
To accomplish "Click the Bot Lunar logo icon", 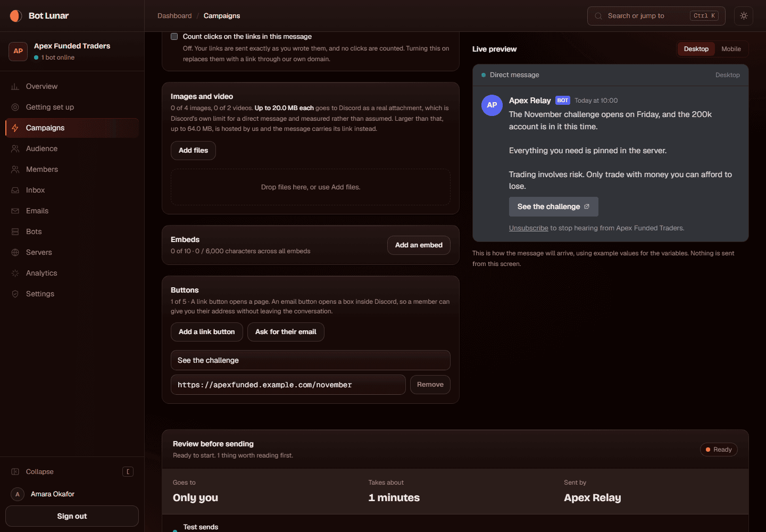I will (16, 16).
